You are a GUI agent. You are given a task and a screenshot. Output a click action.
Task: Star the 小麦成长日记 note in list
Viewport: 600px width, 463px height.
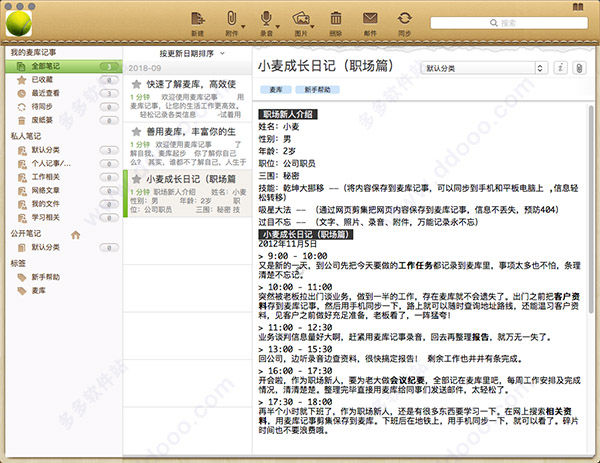[136, 179]
